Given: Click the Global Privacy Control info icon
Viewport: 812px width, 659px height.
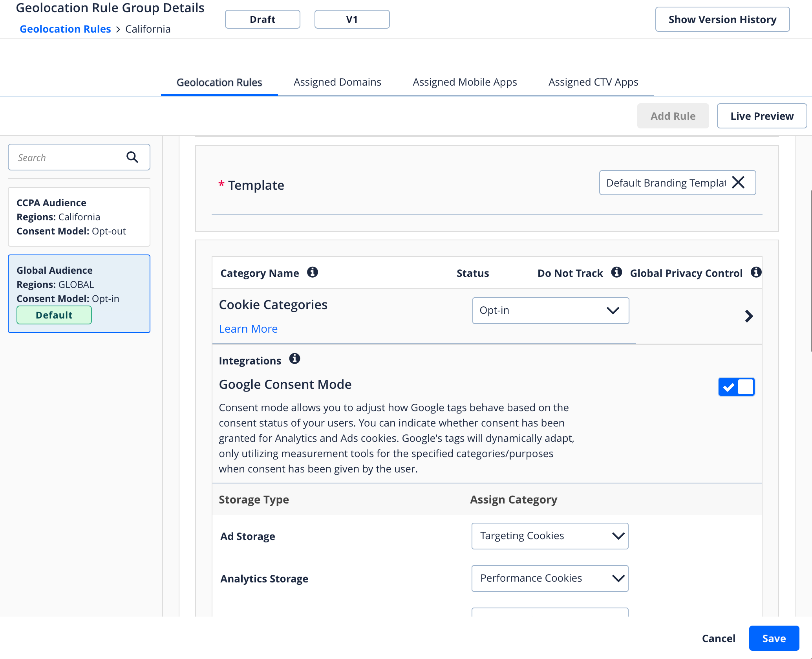Looking at the screenshot, I should 756,272.
